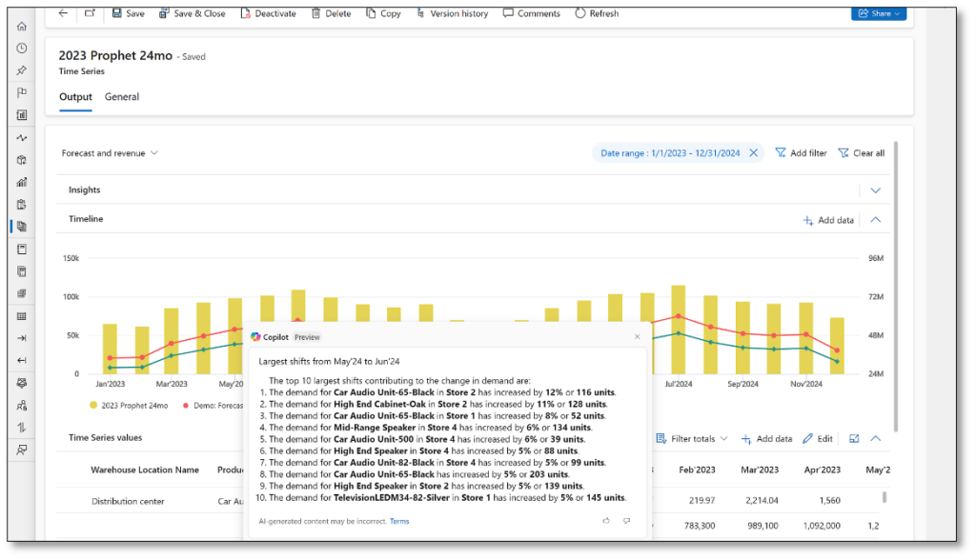976x560 pixels.
Task: Remove the Date range filter chip
Action: coord(753,152)
